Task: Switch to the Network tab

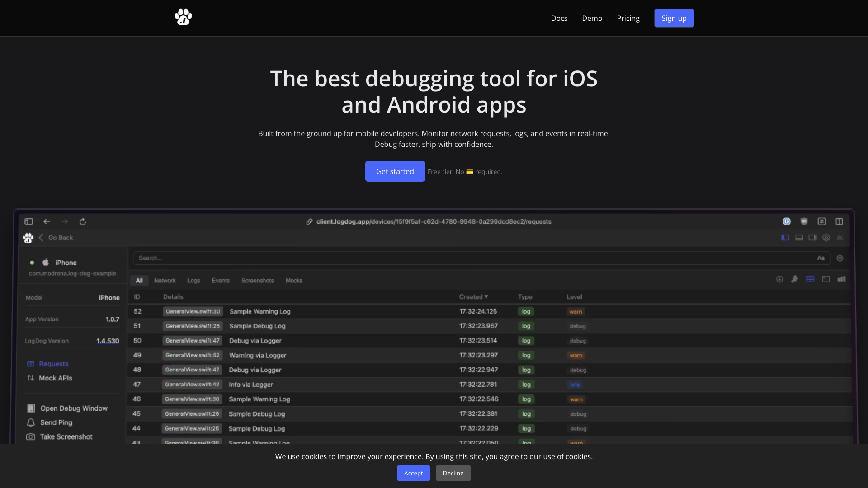Action: [x=165, y=281]
